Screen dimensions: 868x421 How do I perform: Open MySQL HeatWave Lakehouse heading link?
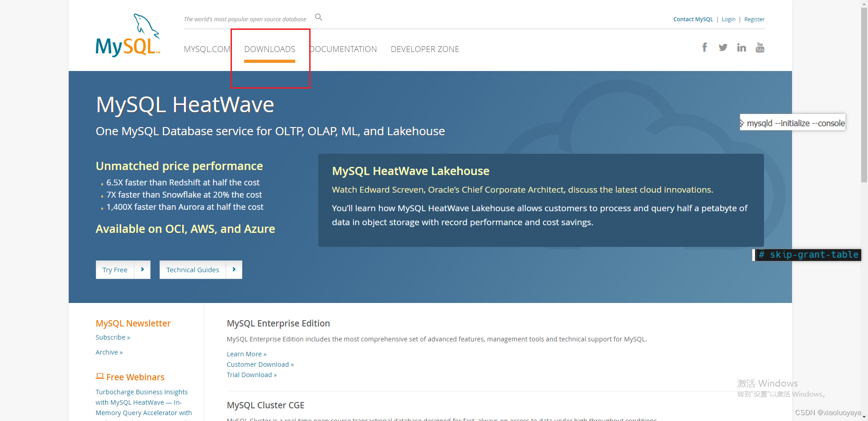[410, 171]
